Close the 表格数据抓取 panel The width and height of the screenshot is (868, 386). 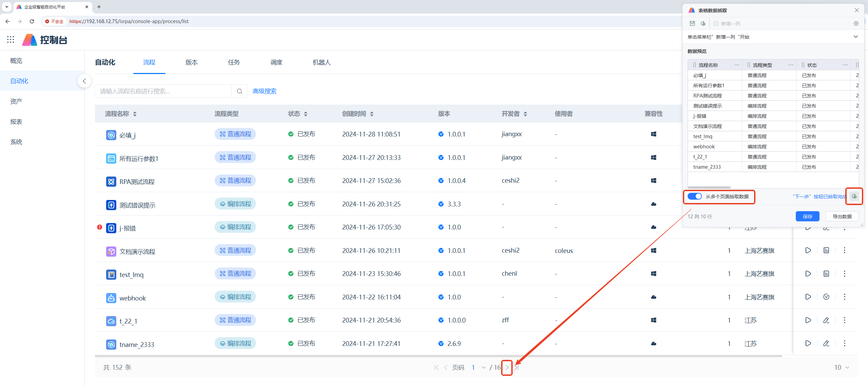click(x=857, y=10)
